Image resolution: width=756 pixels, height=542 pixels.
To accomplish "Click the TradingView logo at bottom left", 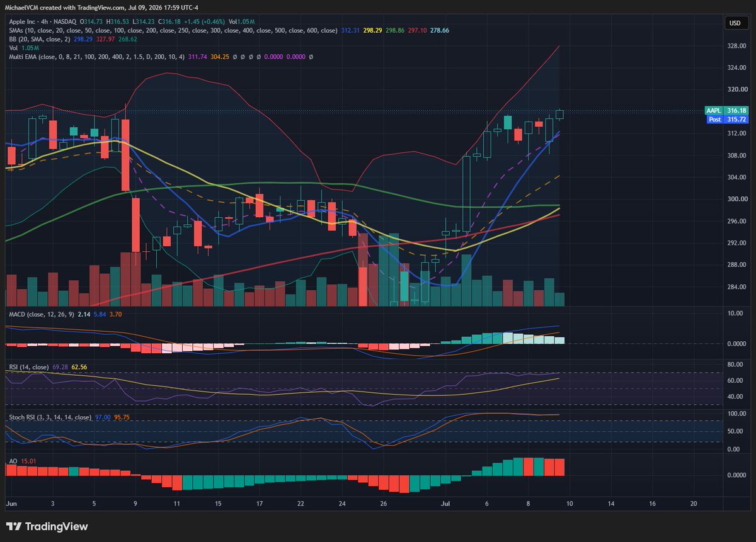I will tap(47, 527).
